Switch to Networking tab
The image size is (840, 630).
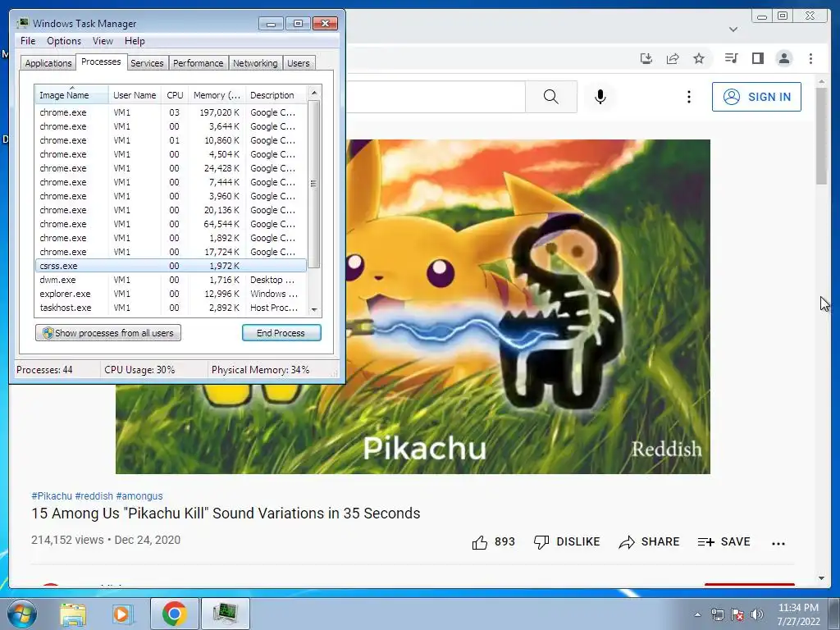[255, 63]
